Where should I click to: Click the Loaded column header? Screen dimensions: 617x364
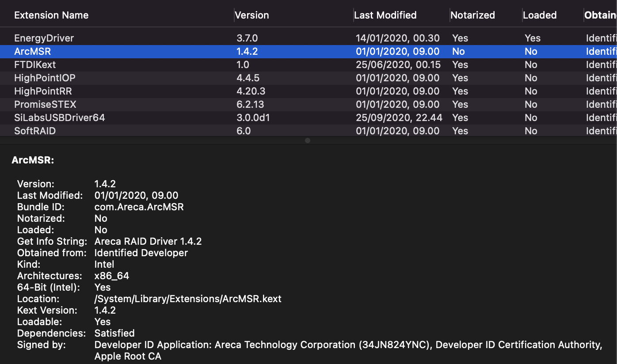tap(539, 15)
